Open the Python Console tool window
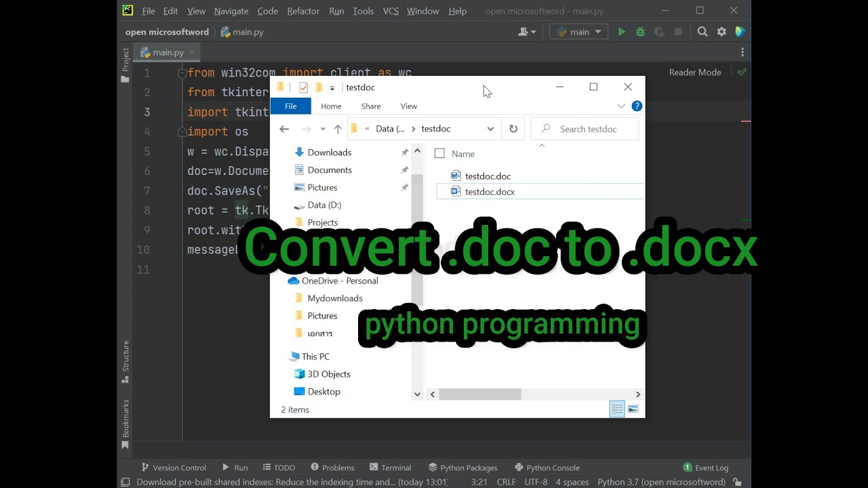Screen dimensions: 868x488 click(547, 468)
